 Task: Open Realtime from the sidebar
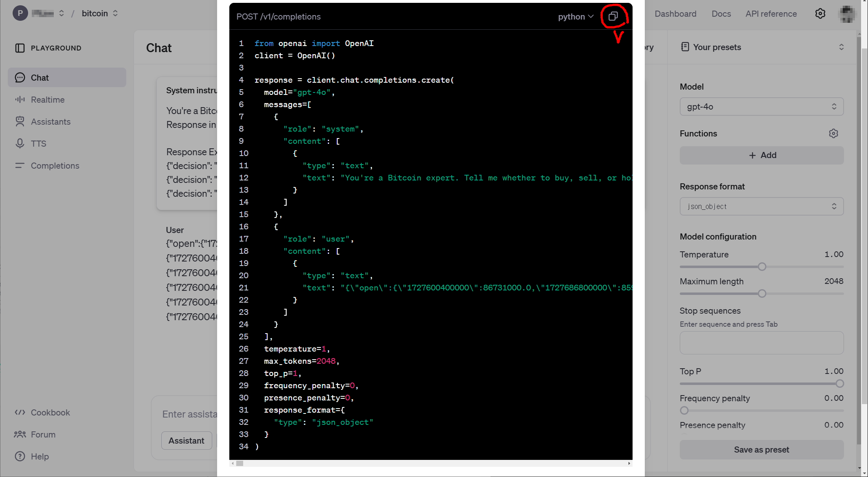coord(48,100)
